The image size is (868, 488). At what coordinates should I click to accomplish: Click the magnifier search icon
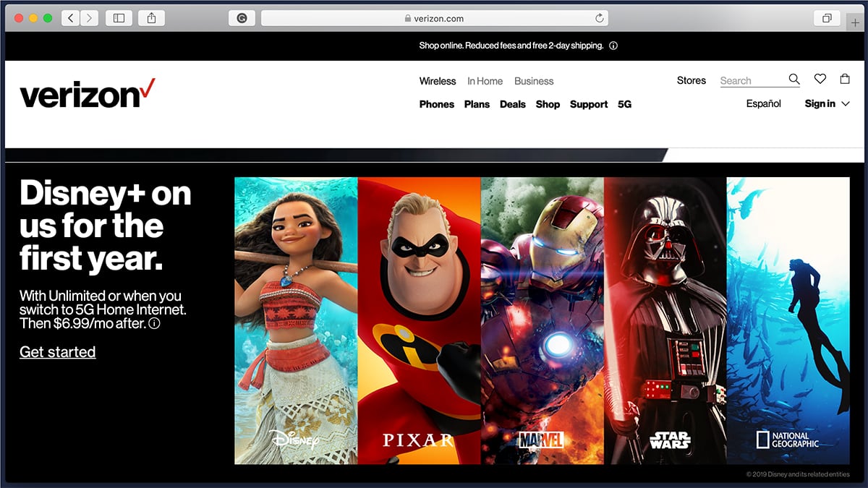(x=794, y=80)
